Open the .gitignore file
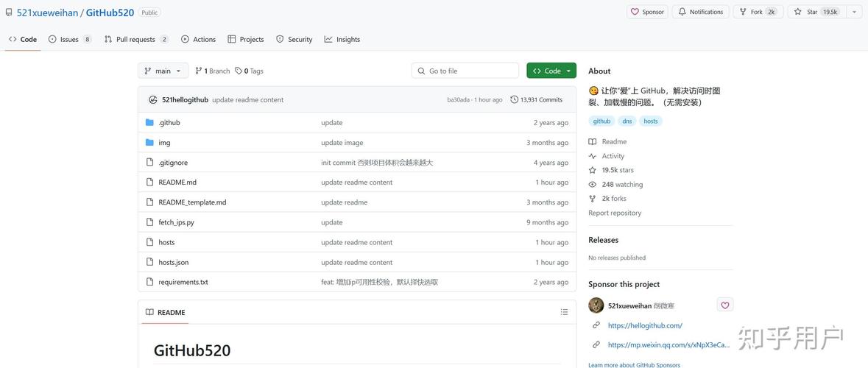868x368 pixels. pyautogui.click(x=173, y=163)
